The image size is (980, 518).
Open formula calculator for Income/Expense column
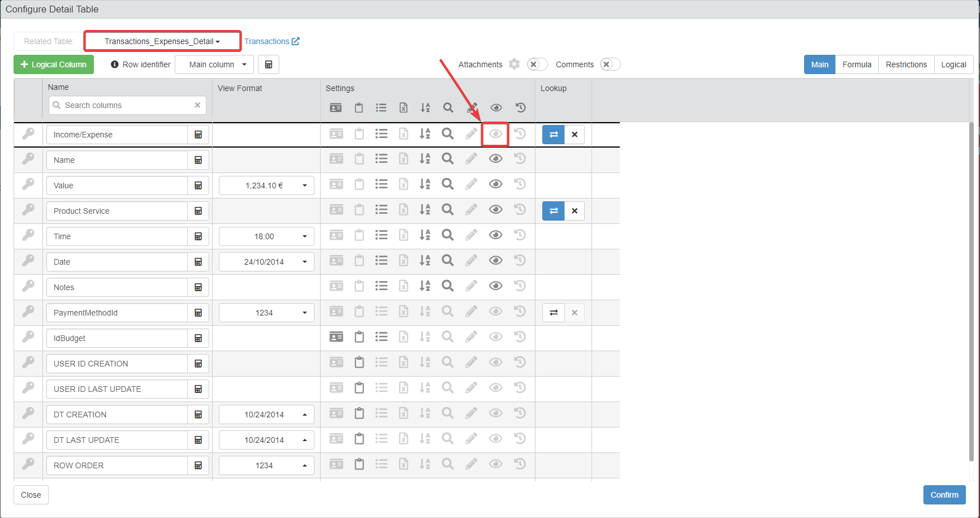(198, 135)
